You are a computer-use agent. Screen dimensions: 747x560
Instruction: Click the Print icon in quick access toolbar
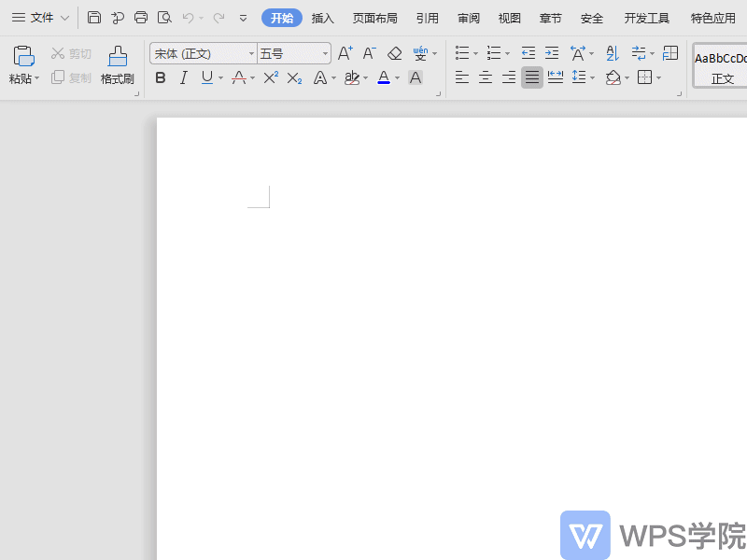click(x=141, y=18)
